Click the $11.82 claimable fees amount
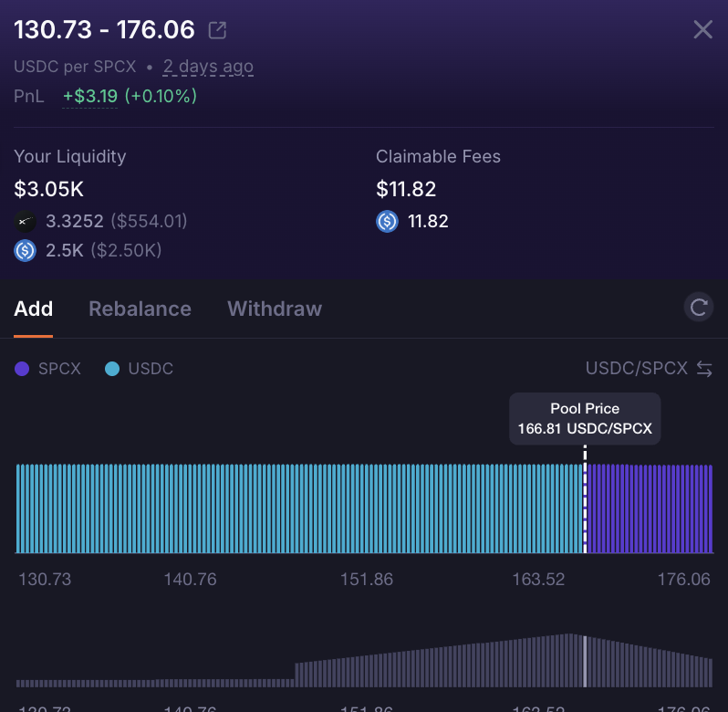This screenshot has width=728, height=712. pyautogui.click(x=406, y=189)
